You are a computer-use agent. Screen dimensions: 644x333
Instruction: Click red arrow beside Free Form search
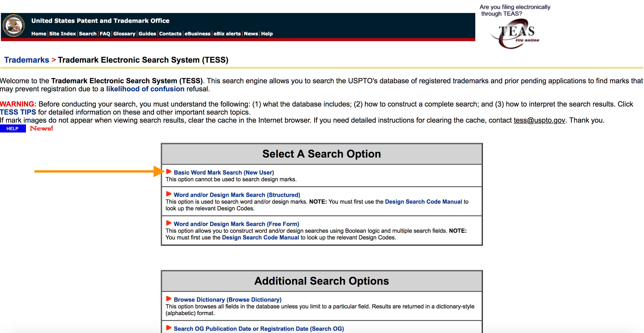point(168,223)
